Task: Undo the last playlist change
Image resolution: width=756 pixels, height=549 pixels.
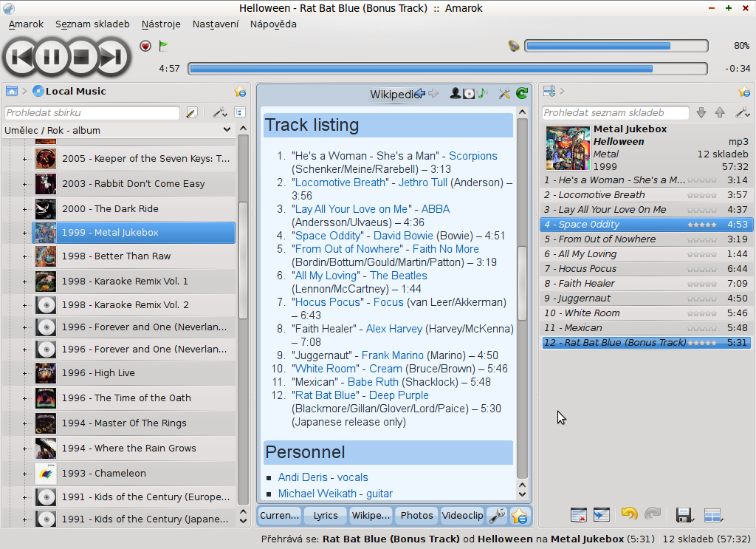Action: [x=629, y=514]
